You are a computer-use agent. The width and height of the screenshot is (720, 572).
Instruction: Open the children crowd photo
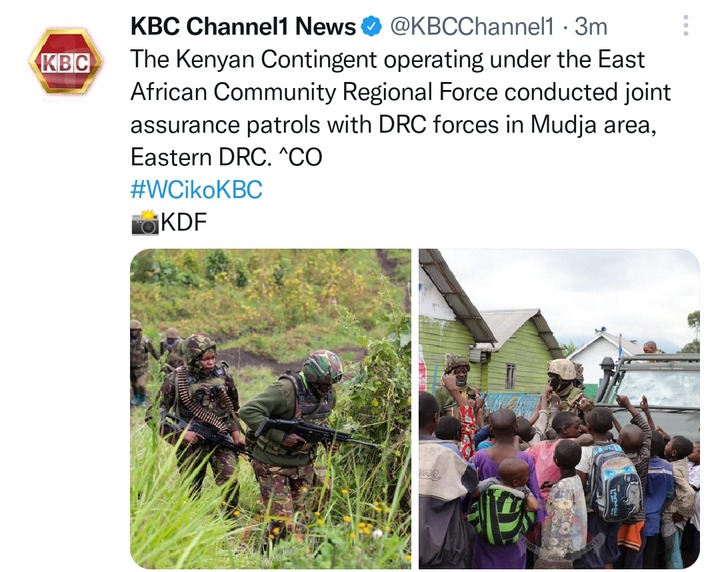(x=559, y=409)
